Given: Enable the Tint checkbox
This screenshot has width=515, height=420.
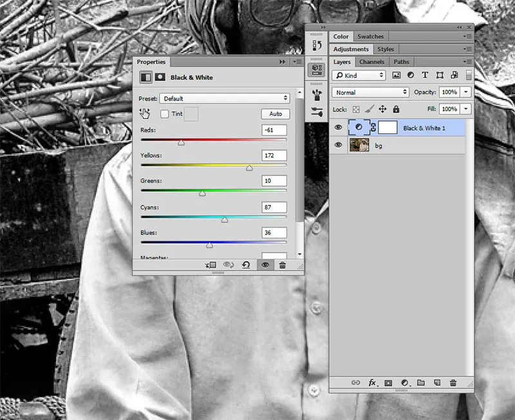Looking at the screenshot, I should click(164, 113).
